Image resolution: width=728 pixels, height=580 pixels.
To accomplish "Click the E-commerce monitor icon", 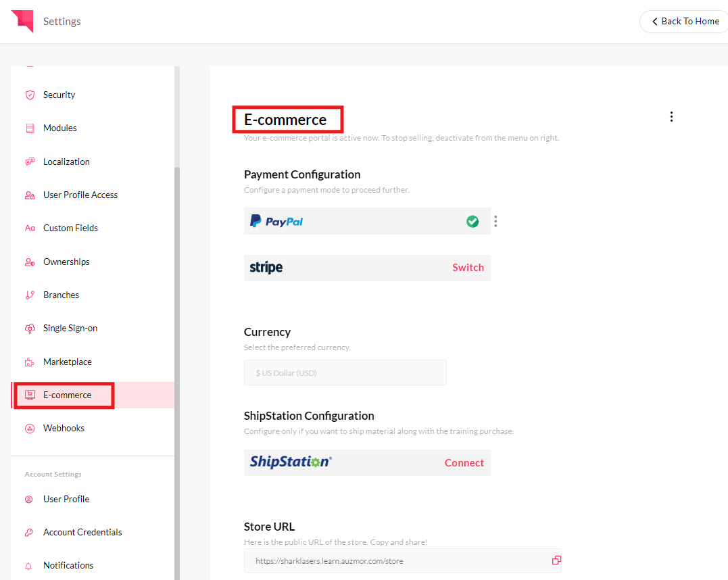I will click(30, 395).
